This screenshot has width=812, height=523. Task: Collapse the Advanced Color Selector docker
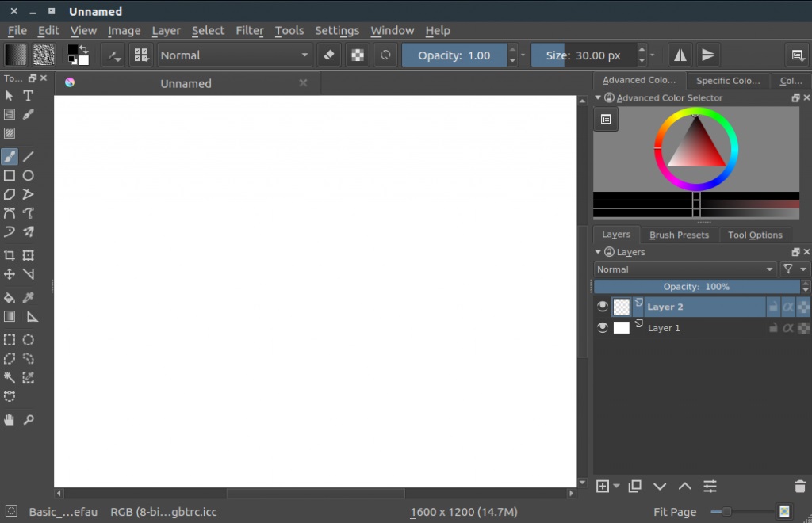click(x=598, y=97)
